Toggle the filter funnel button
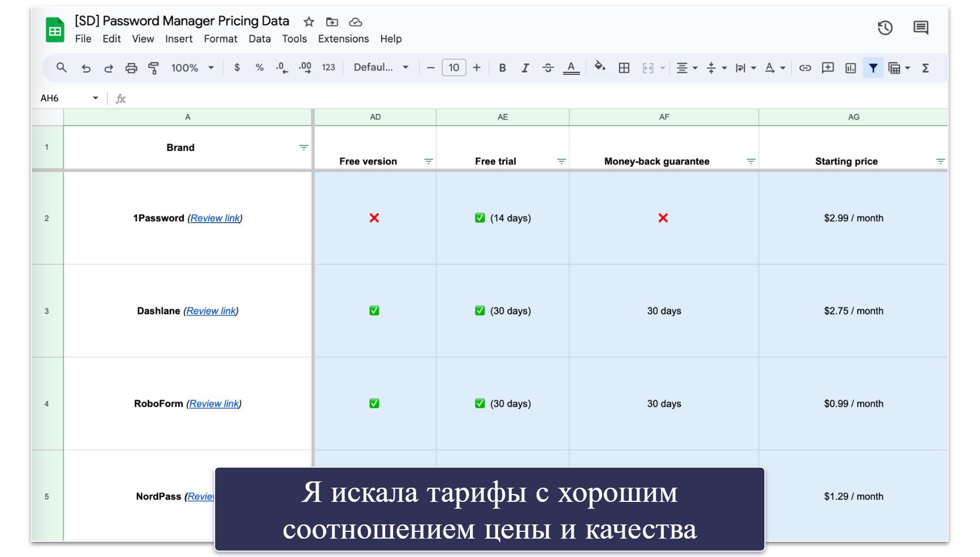This screenshot has height=557, width=980. coord(873,68)
